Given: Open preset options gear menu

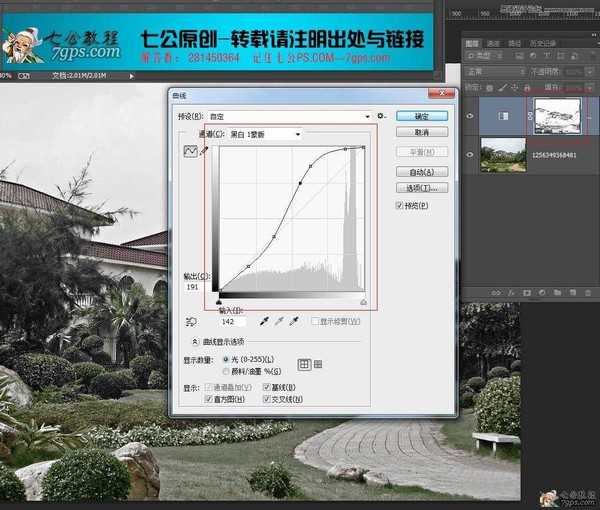Looking at the screenshot, I should (382, 116).
